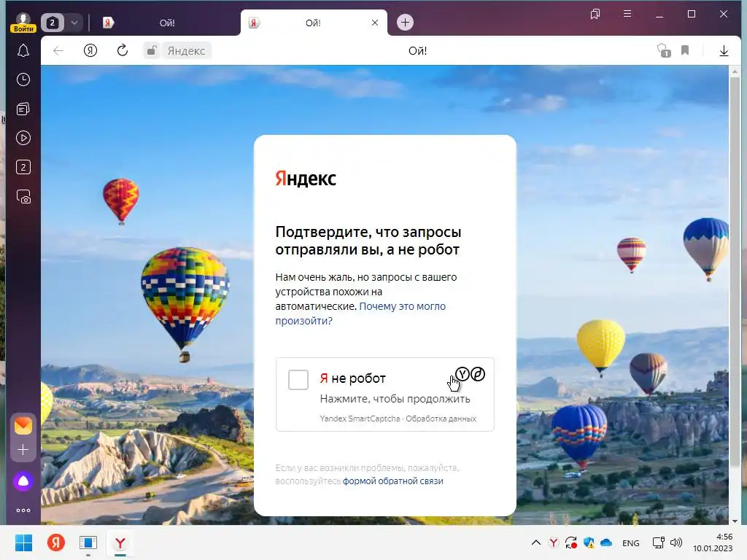Click the page scrollbar up arrow
Viewport: 747px width, 560px height.
coord(734,71)
